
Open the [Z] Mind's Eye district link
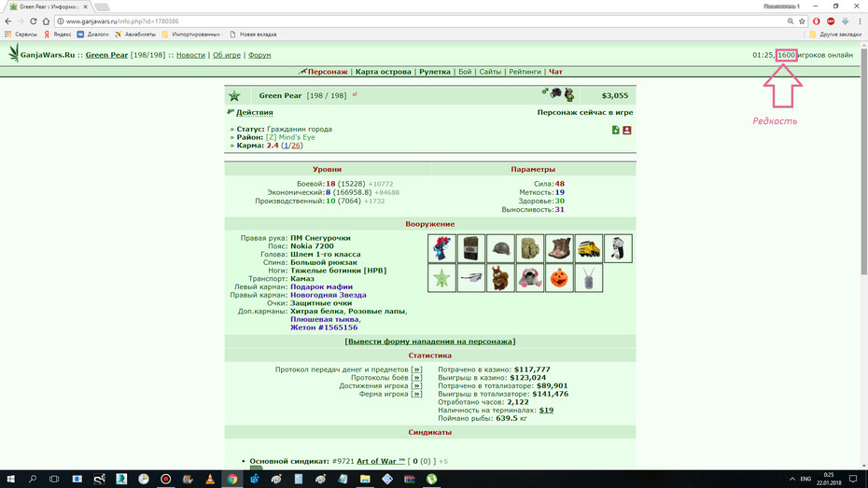pyautogui.click(x=290, y=137)
